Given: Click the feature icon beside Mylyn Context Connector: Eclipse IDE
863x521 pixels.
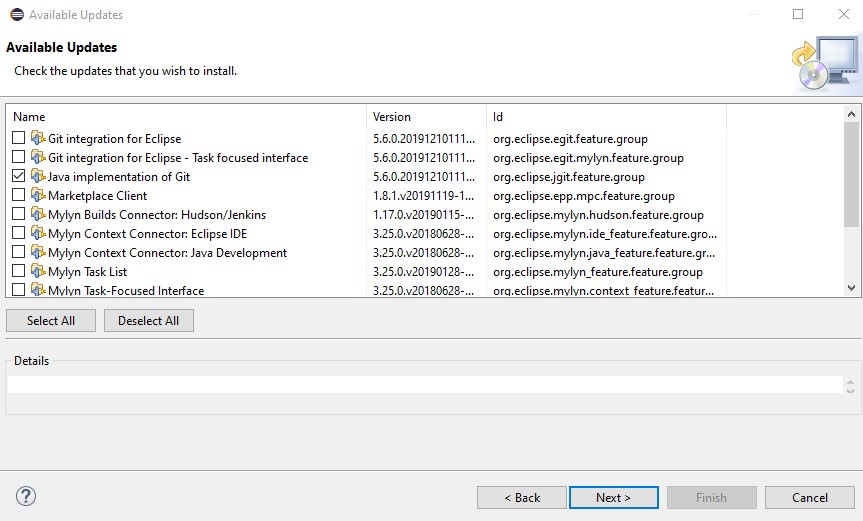Looking at the screenshot, I should 38,233.
